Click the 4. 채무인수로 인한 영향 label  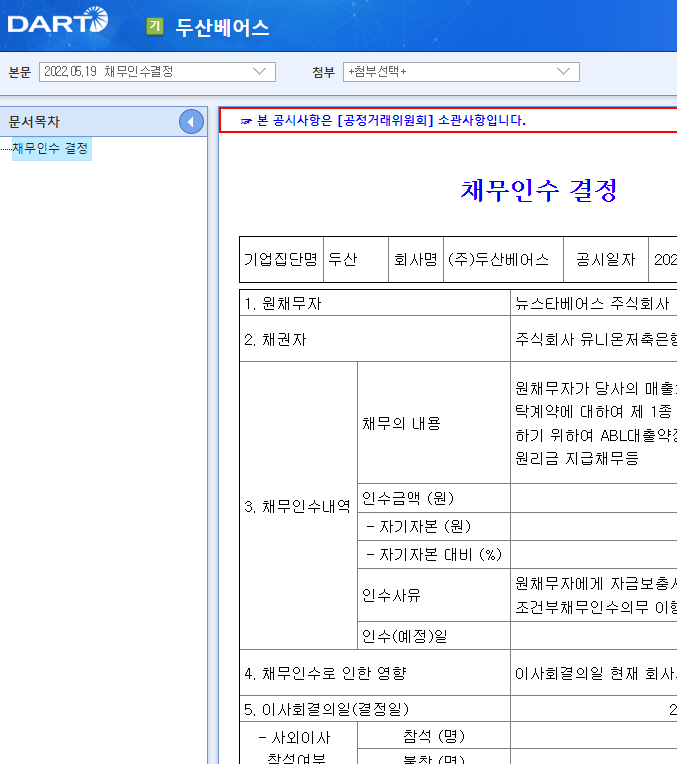[325, 673]
